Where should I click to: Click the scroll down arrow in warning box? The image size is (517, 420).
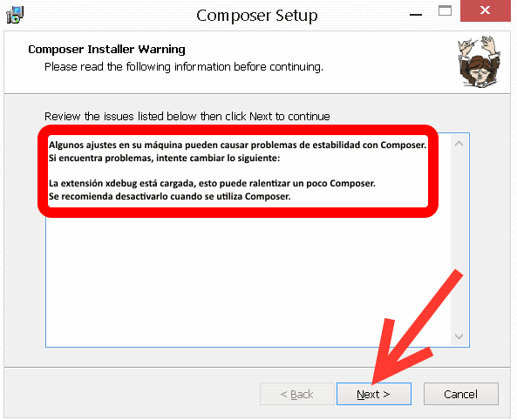coord(459,336)
